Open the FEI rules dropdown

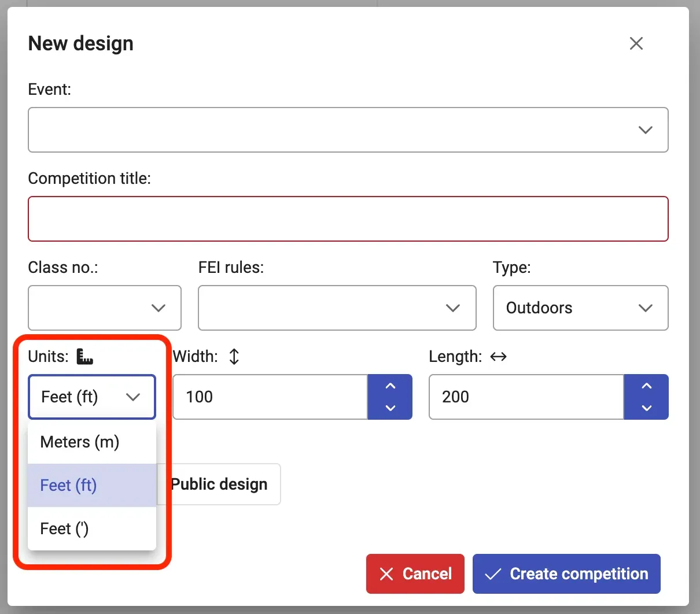(337, 308)
